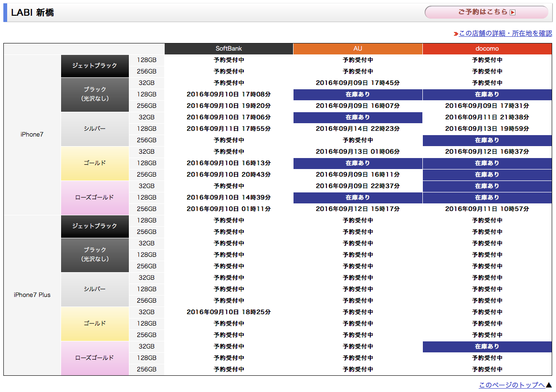
Task: Click AU 在庫あり for iPhone7 ローズゴールド 128GB
Action: [x=357, y=198]
